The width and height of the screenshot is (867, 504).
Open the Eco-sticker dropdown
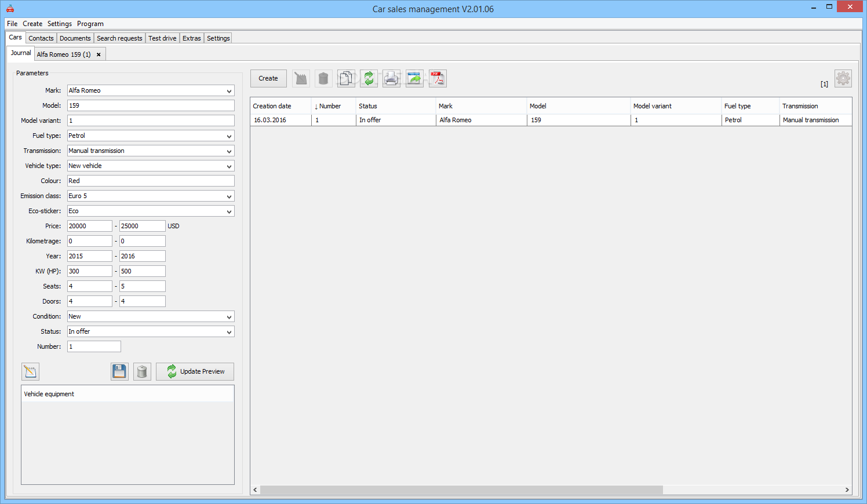point(230,211)
